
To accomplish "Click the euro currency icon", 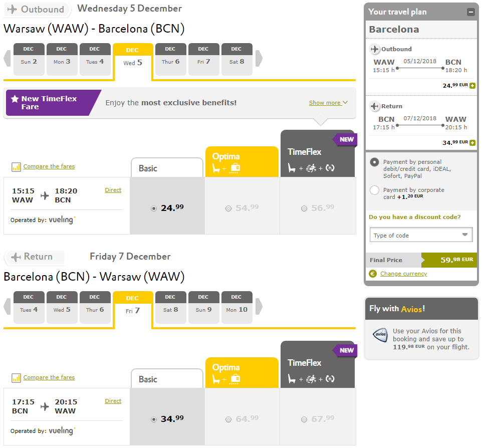I will (373, 274).
